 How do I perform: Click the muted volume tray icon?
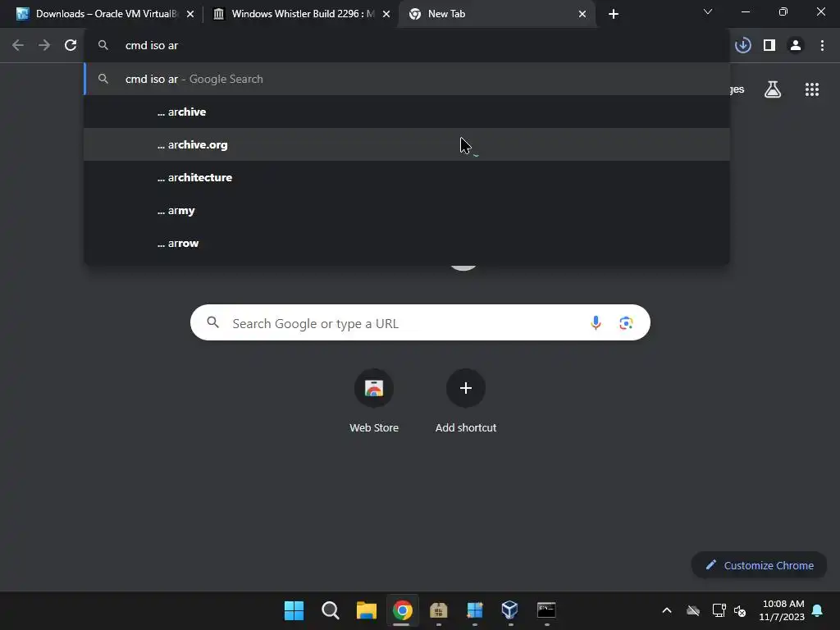click(741, 610)
